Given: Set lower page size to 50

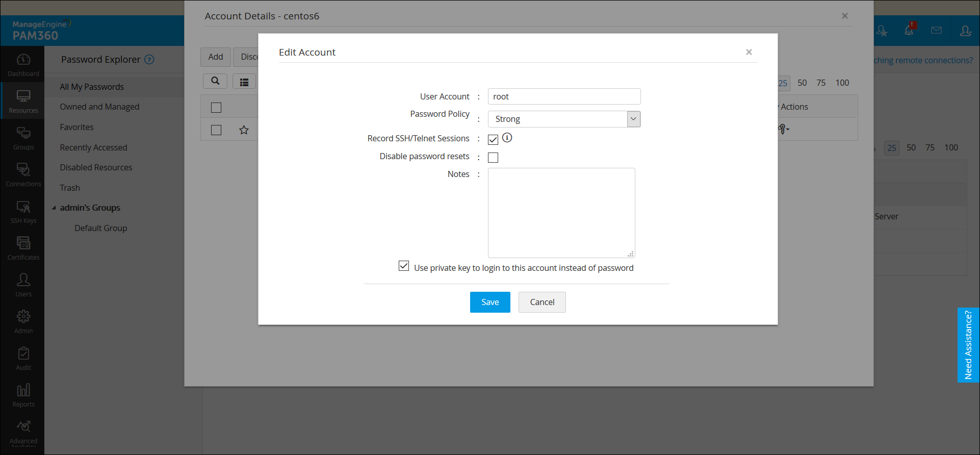Looking at the screenshot, I should [x=911, y=147].
